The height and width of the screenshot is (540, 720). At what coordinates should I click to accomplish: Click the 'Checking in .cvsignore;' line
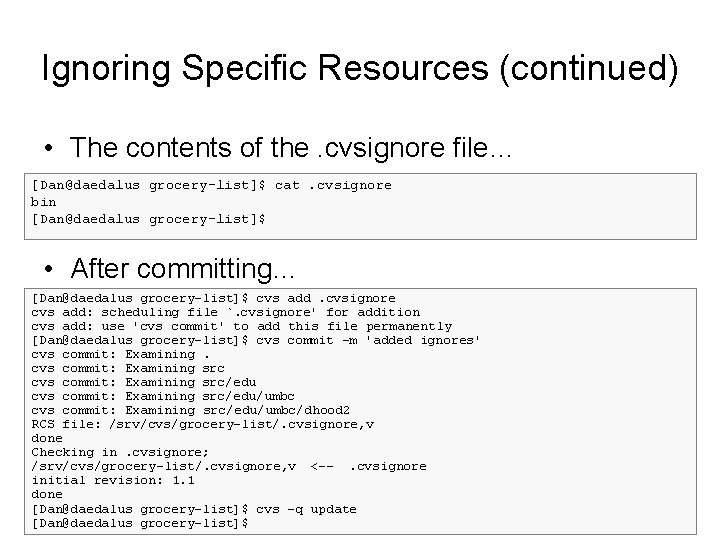click(121, 452)
